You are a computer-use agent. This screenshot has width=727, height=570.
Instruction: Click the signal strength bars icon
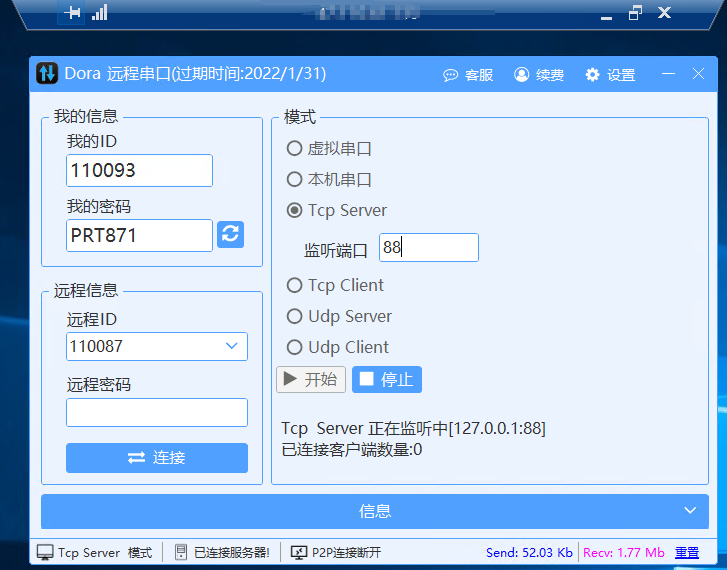coord(100,13)
